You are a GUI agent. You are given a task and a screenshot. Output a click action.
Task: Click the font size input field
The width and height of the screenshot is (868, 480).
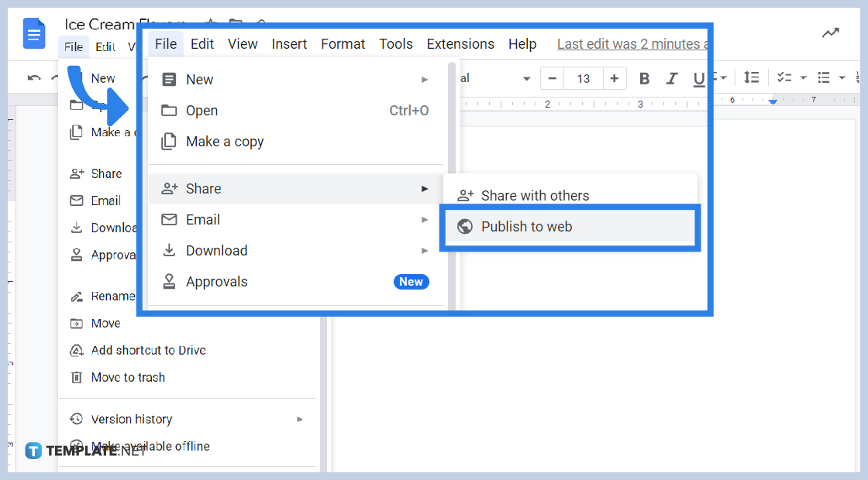584,77
